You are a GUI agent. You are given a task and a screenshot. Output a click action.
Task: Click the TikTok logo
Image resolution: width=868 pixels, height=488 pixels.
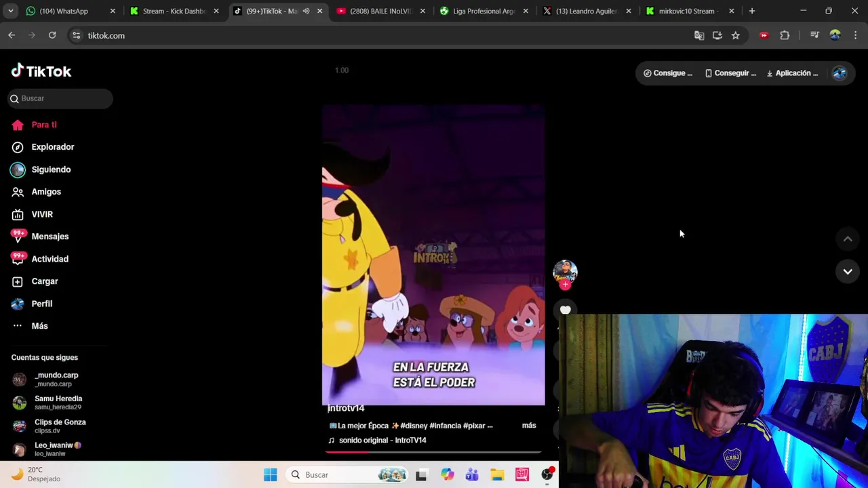point(41,70)
